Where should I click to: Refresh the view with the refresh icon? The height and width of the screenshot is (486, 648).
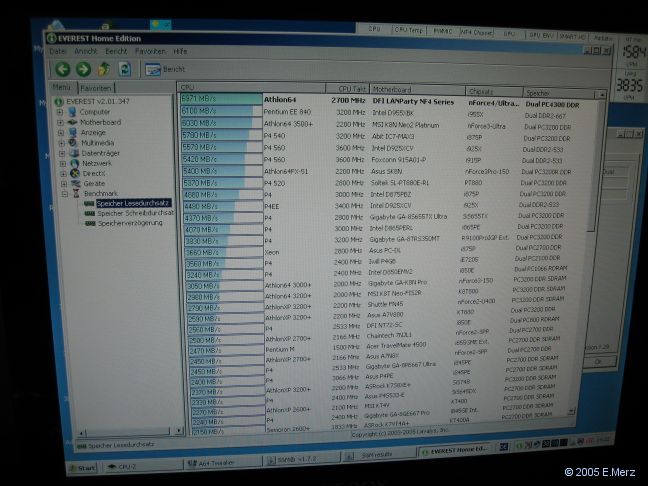click(125, 69)
